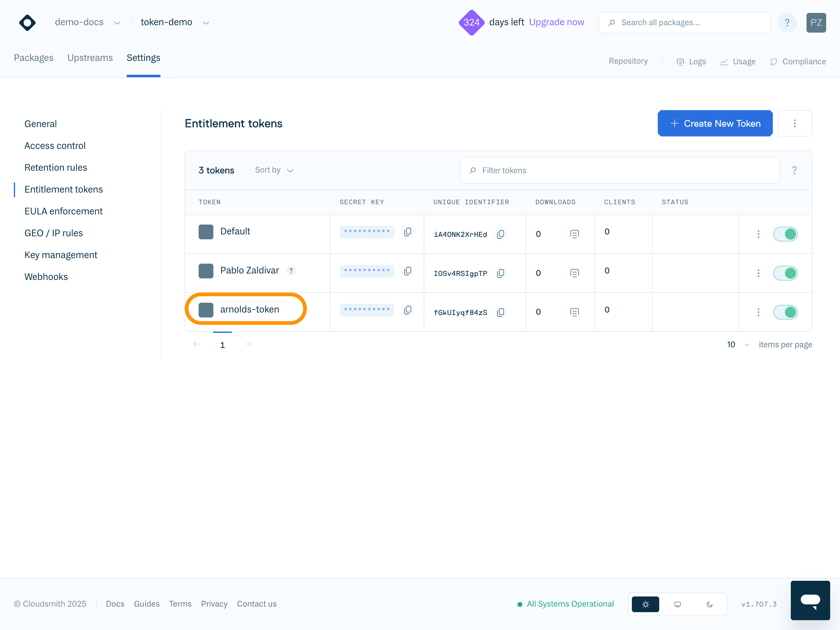Follow the Upgrade now link
The image size is (840, 630).
tap(557, 22)
